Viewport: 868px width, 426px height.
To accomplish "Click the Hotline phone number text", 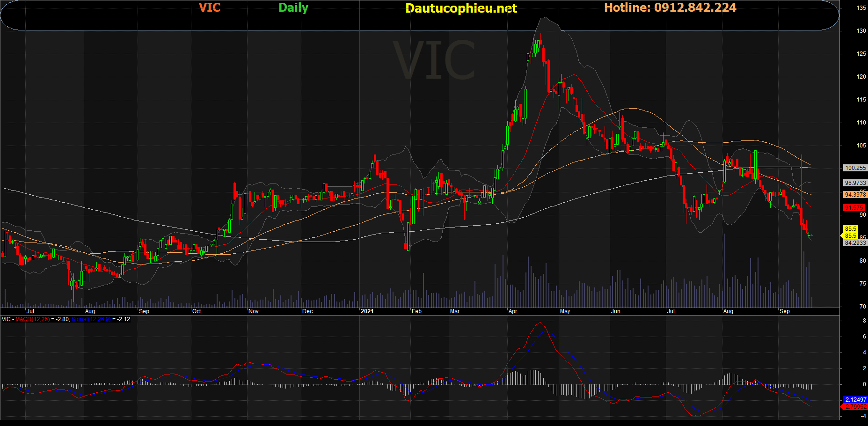I will click(670, 7).
